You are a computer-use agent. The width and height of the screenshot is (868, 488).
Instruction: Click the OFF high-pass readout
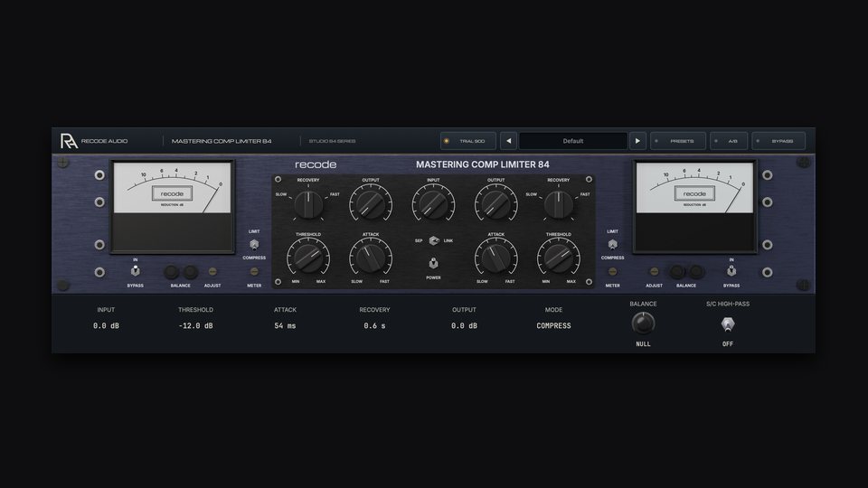[x=727, y=344]
